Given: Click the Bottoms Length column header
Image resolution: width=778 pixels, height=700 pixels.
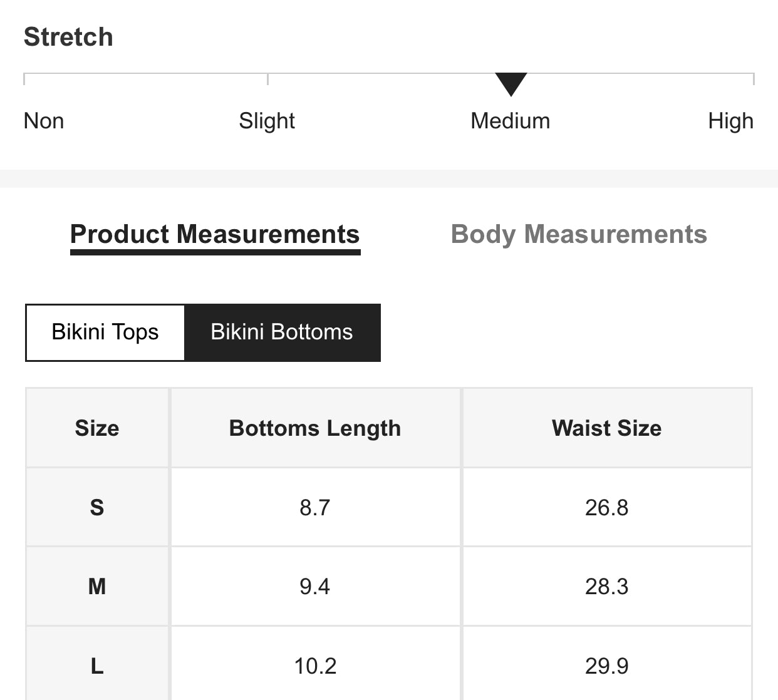Looking at the screenshot, I should pos(315,428).
